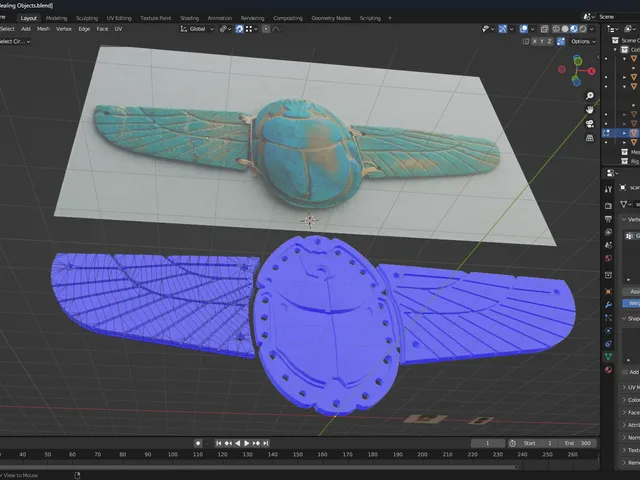Open the pivot point dropdown
The width and height of the screenshot is (640, 480).
pyautogui.click(x=225, y=29)
